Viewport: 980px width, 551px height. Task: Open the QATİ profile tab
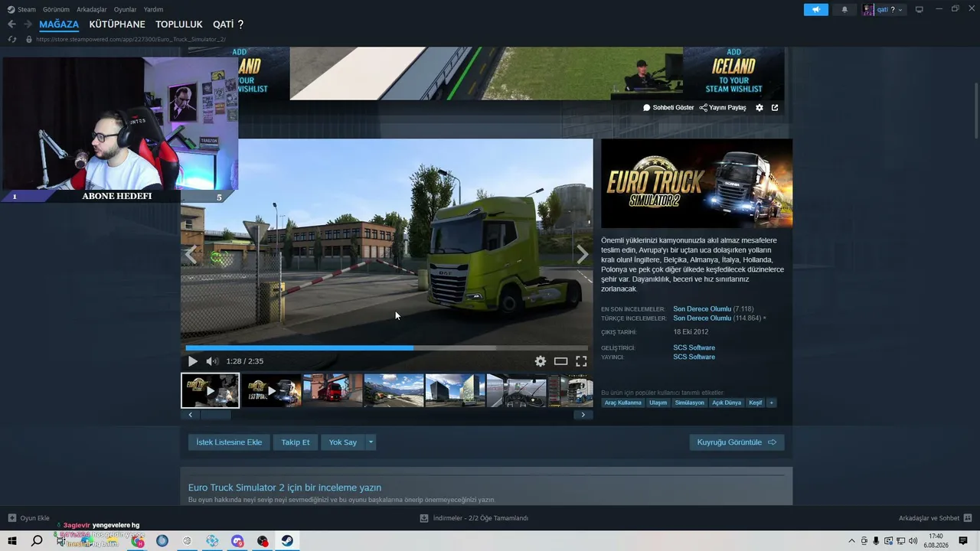(x=228, y=24)
